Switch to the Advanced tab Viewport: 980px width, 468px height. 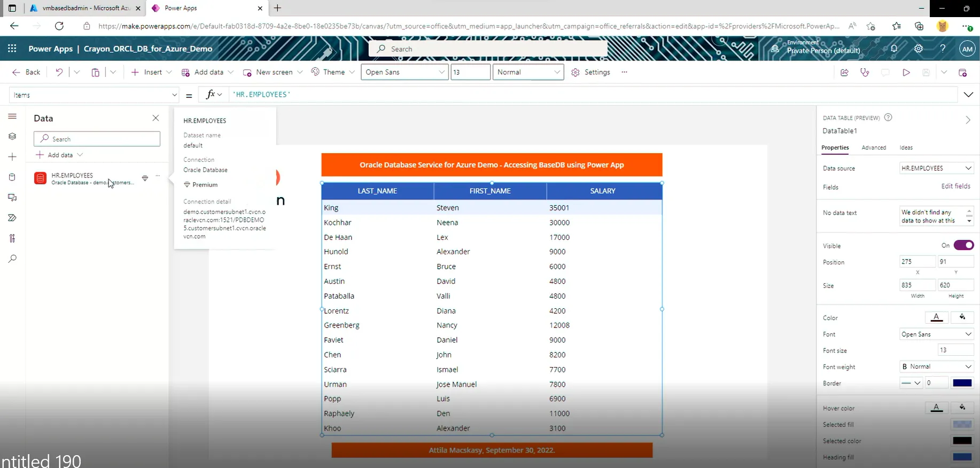click(x=874, y=147)
